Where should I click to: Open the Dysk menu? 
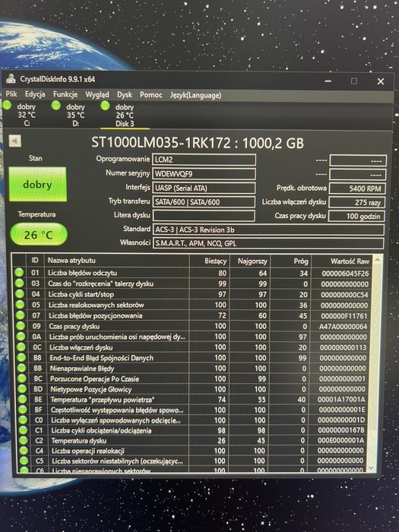tap(125, 95)
